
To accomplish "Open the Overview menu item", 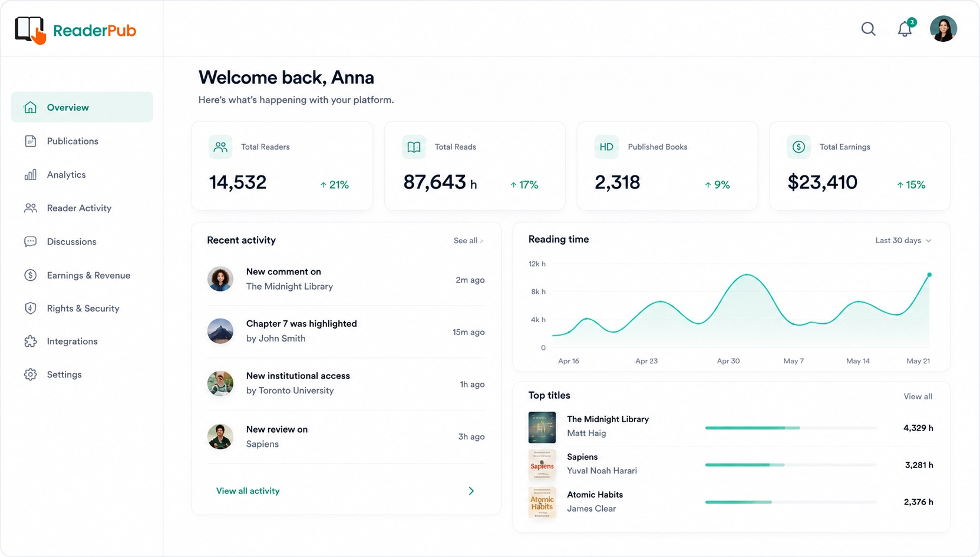I will 82,107.
